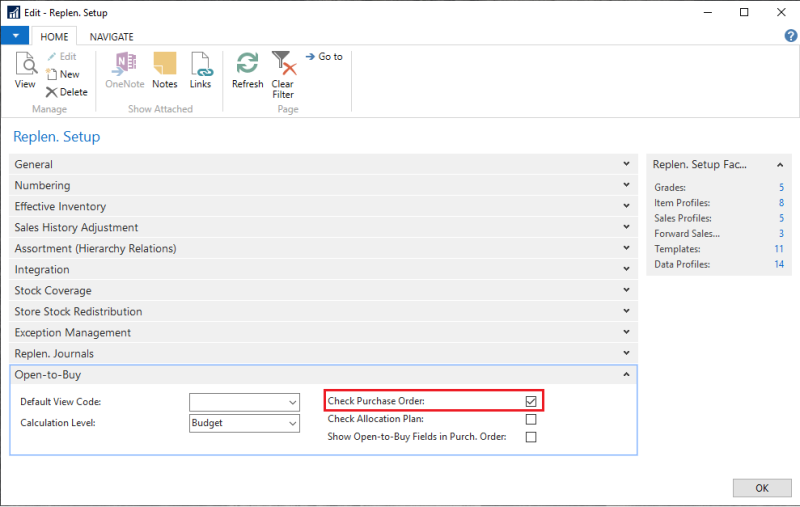Minimize the Replen. Setup window
Image resolution: width=800 pixels, height=507 pixels.
708,12
